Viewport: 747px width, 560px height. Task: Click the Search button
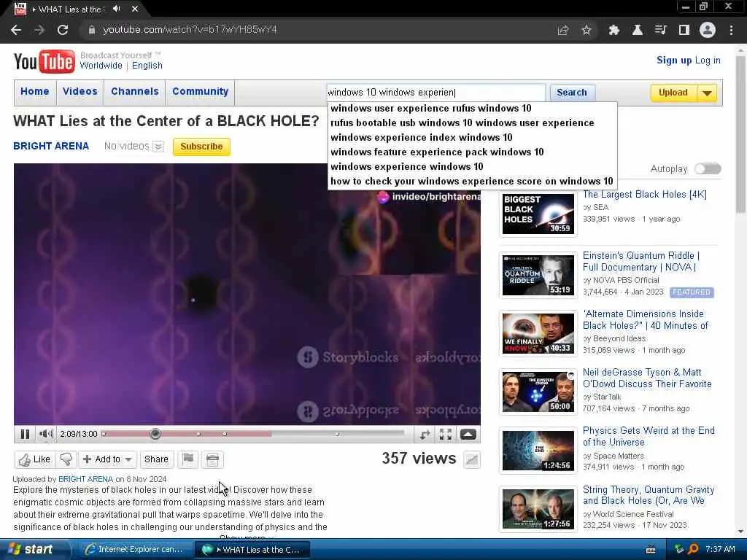[572, 93]
